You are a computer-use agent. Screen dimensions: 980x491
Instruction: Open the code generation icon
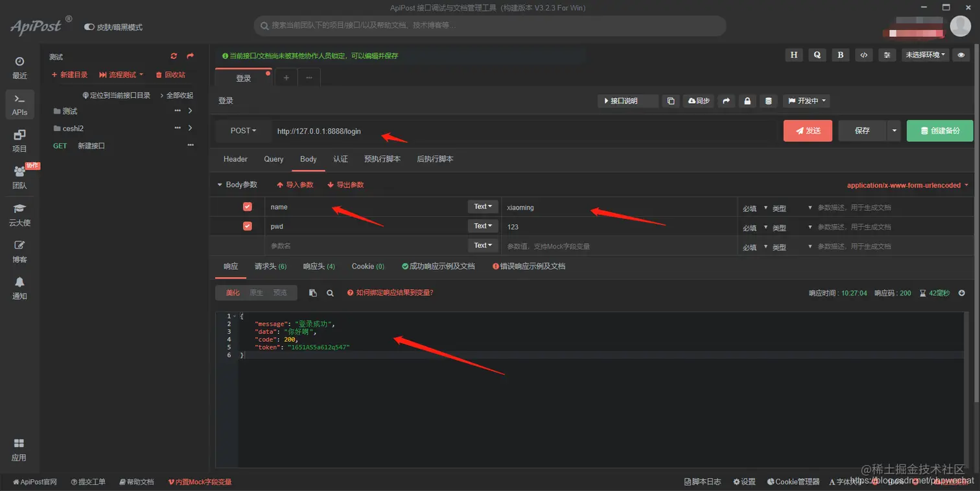pos(864,55)
